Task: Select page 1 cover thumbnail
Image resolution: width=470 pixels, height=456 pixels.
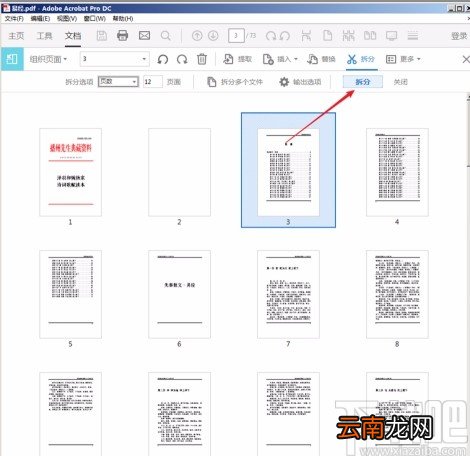Action: pos(70,172)
